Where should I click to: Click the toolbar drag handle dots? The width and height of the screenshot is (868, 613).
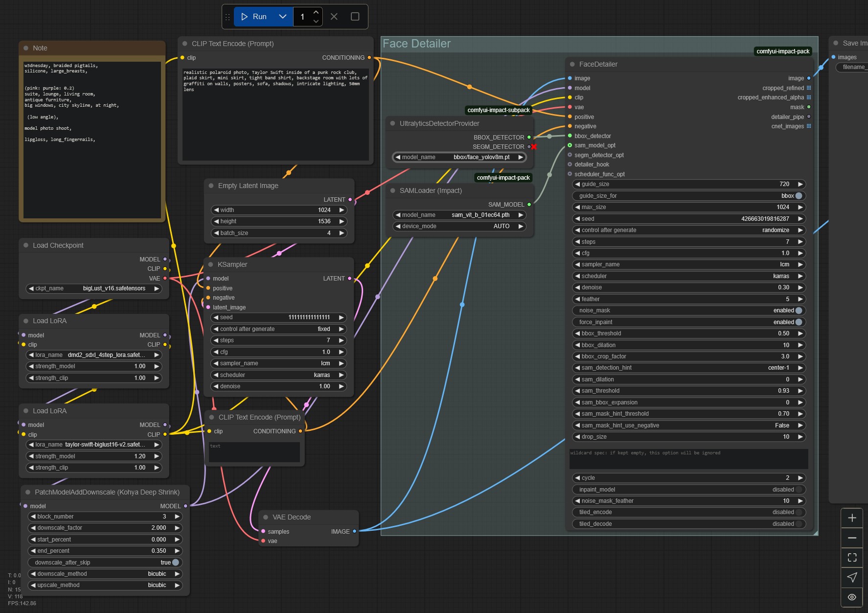(x=228, y=17)
